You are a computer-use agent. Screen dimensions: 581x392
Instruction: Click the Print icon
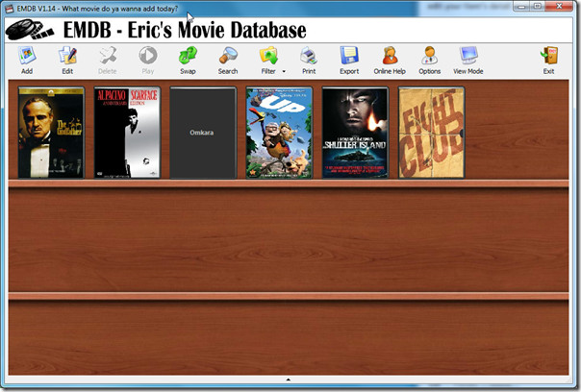(309, 61)
